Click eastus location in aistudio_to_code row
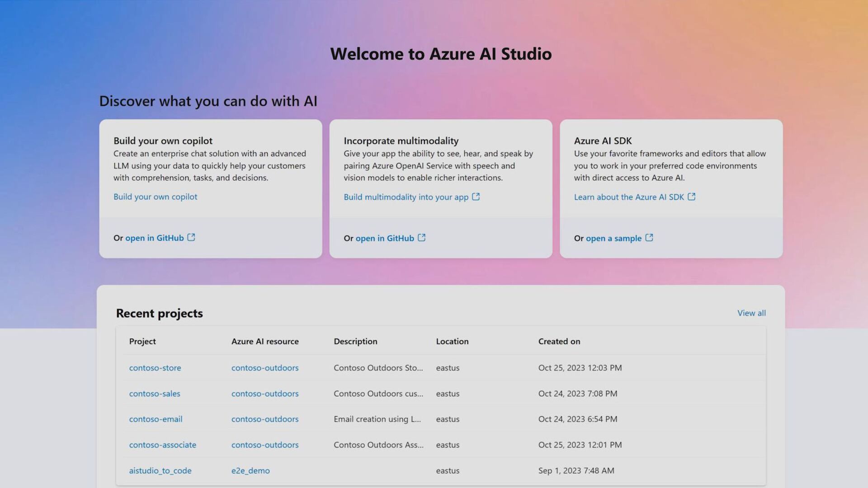Viewport: 868px width, 488px height. [x=448, y=470]
